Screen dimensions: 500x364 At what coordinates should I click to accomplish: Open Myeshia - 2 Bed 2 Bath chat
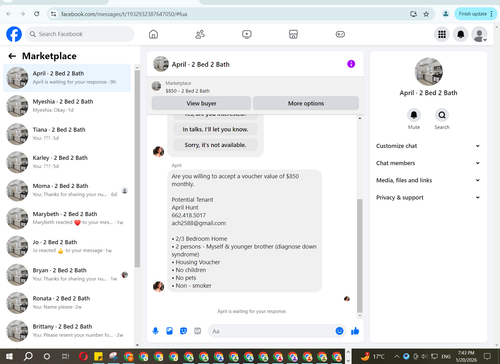point(67,106)
